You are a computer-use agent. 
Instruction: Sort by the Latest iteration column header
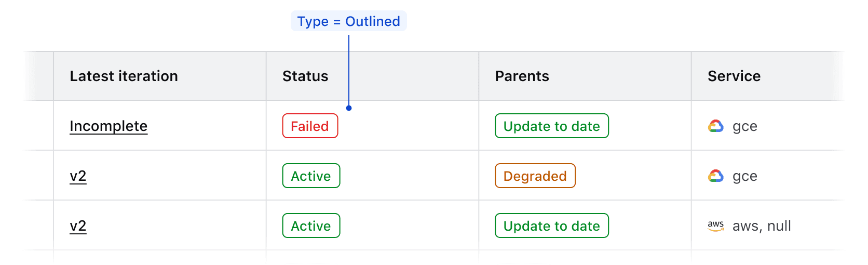[124, 76]
